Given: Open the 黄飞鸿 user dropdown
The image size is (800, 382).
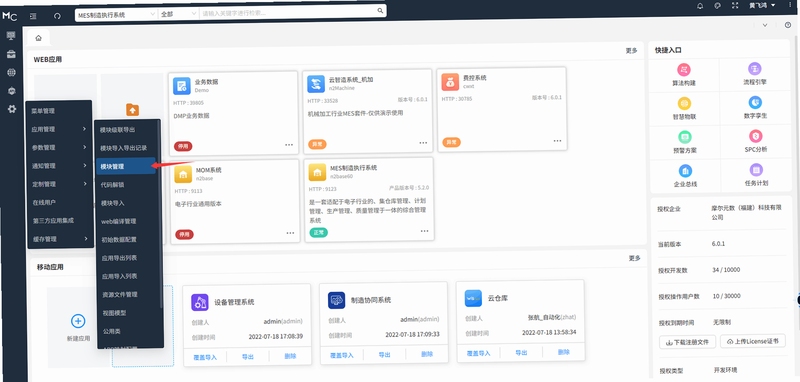Looking at the screenshot, I should click(x=762, y=6).
